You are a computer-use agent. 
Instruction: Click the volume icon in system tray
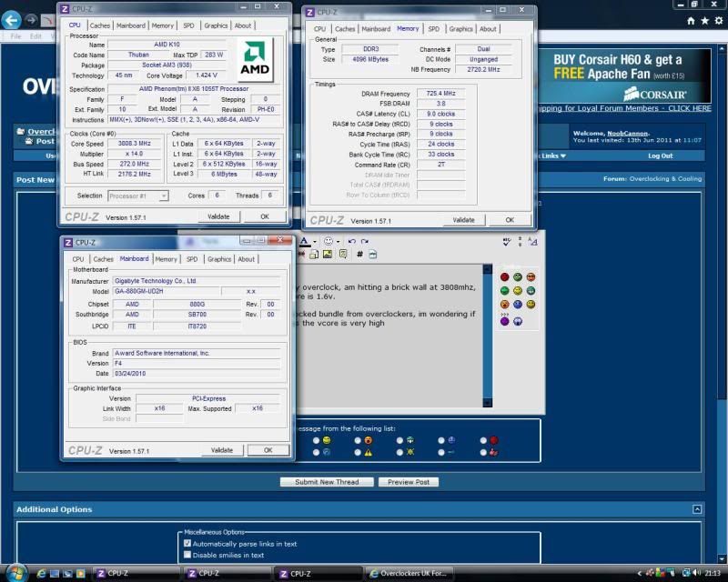[x=697, y=573]
